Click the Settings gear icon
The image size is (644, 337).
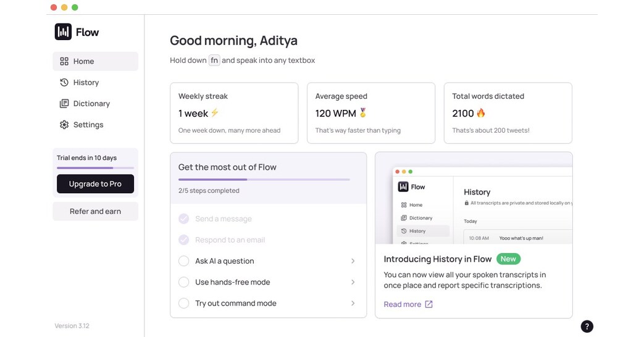click(x=64, y=125)
